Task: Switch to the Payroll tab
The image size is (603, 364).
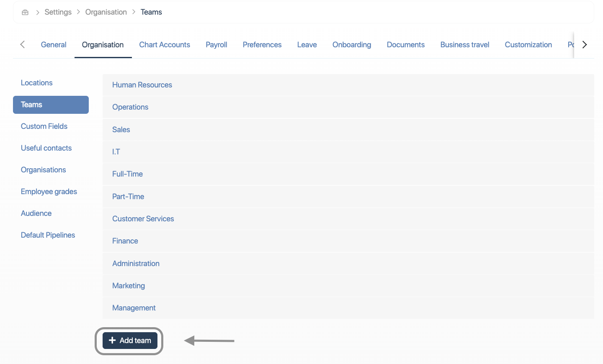Action: (x=216, y=45)
